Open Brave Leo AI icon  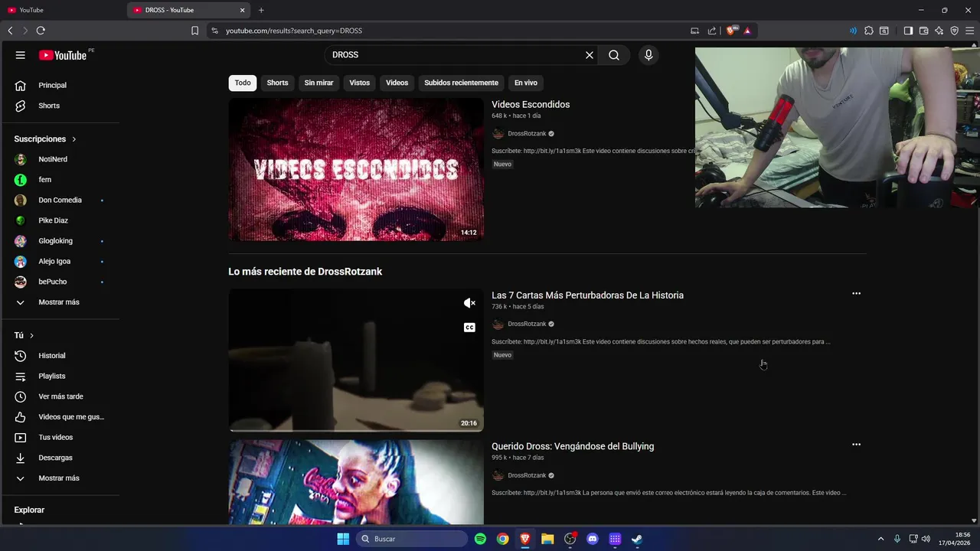click(x=939, y=31)
